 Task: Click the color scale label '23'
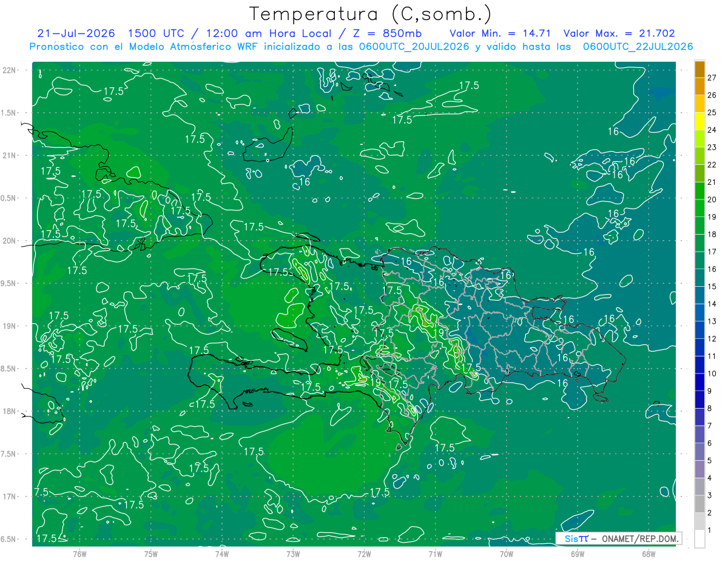pos(712,147)
